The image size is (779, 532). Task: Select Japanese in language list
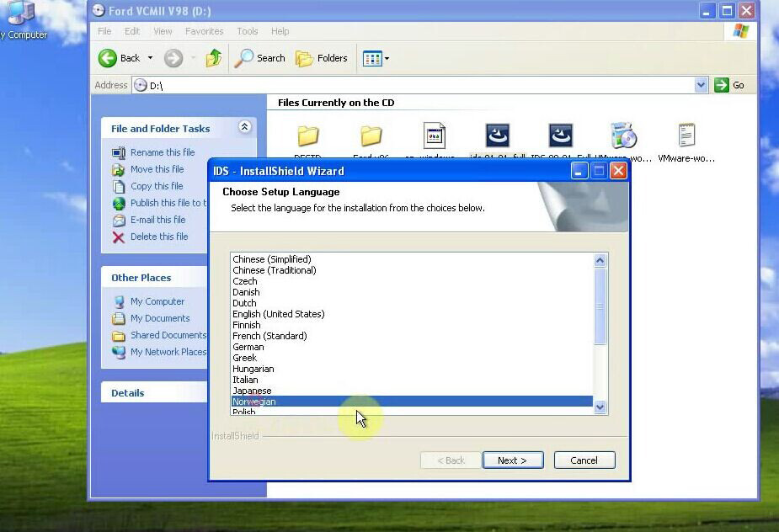click(x=413, y=391)
